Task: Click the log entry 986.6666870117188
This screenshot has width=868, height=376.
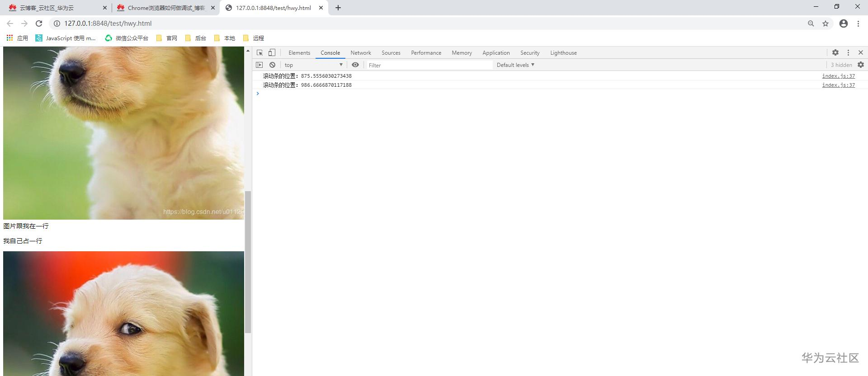Action: click(307, 85)
